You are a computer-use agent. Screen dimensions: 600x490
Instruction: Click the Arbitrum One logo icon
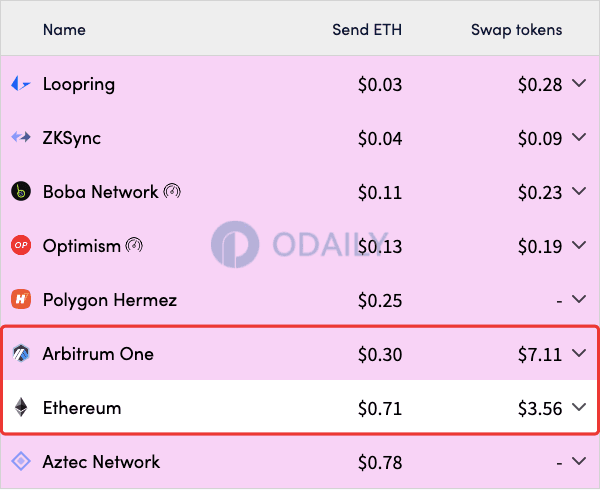[21, 353]
